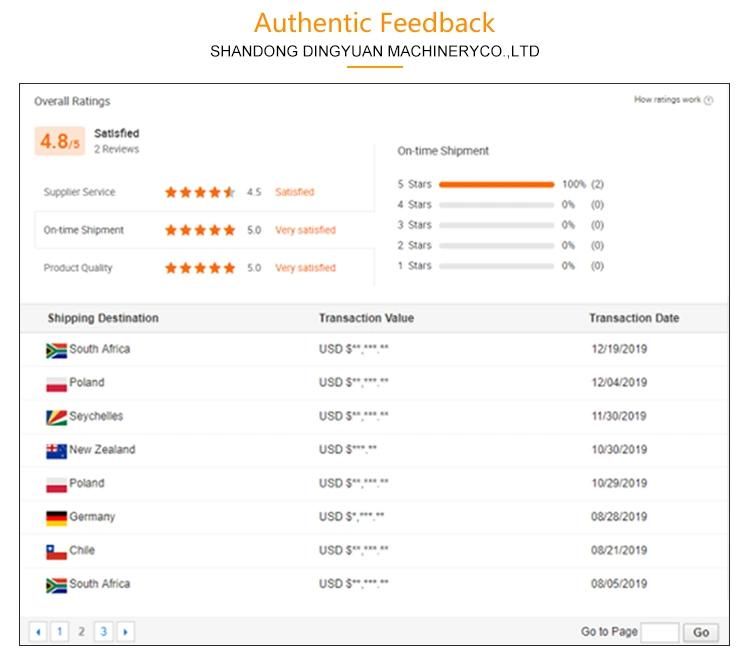The image size is (750, 669).
Task: Click the Satisfied label next to 4.5
Action: pyautogui.click(x=295, y=192)
